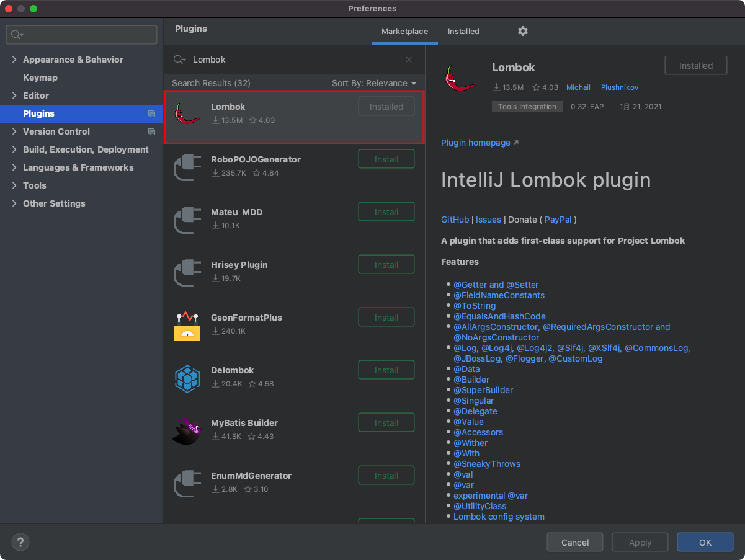Clear the Lombok search with X icon
This screenshot has height=560, width=745.
click(x=408, y=60)
